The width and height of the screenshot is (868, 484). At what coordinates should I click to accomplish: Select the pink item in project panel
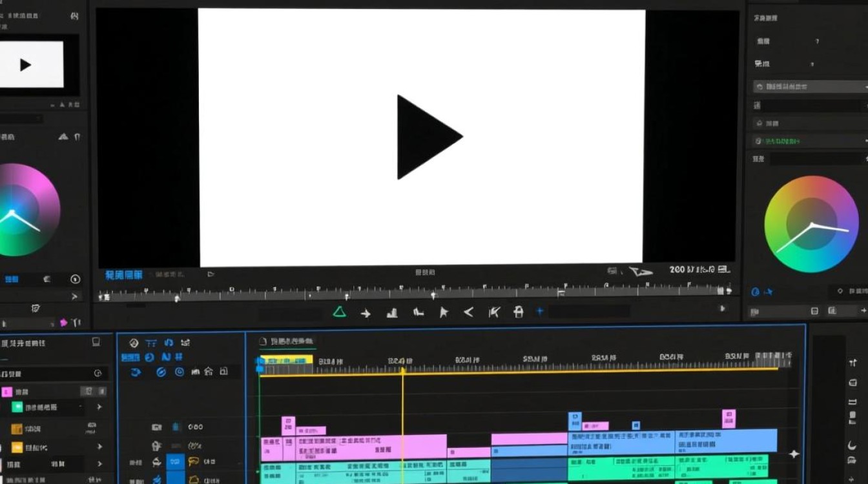6,392
